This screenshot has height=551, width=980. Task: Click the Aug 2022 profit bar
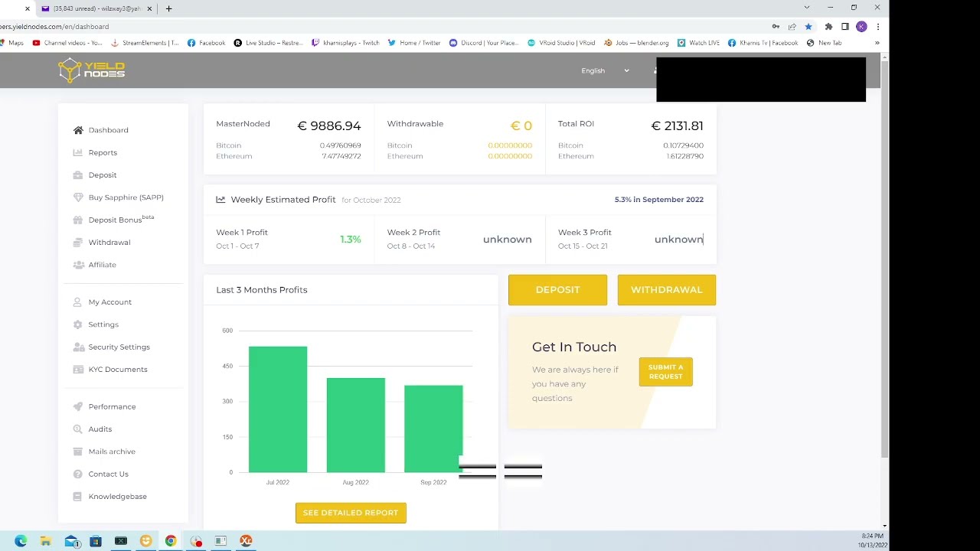point(356,425)
